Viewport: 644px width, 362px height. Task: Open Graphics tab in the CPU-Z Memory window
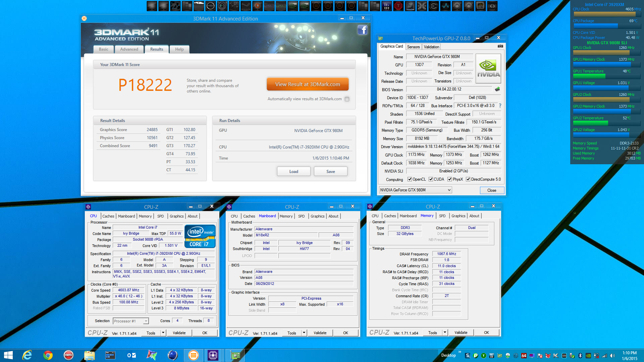(458, 216)
